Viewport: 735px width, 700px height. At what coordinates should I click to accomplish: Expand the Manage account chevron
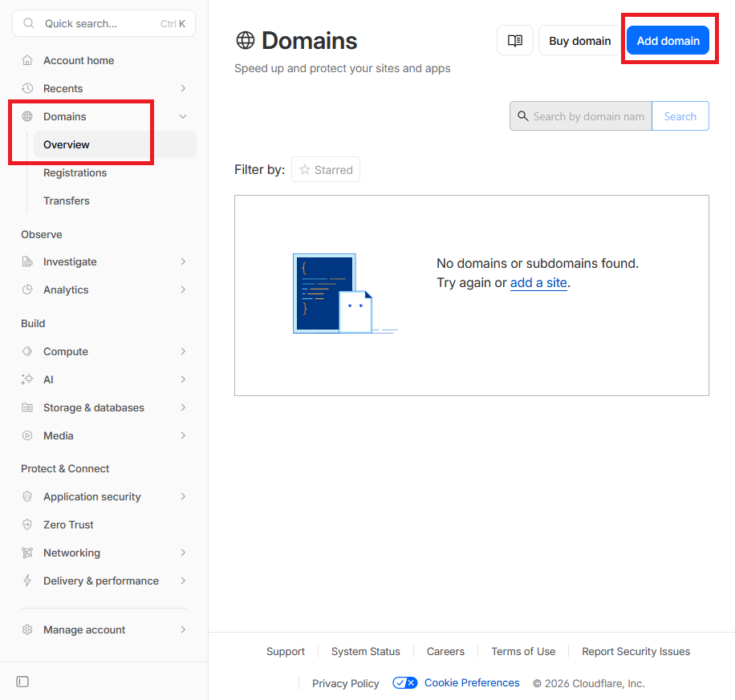(183, 629)
